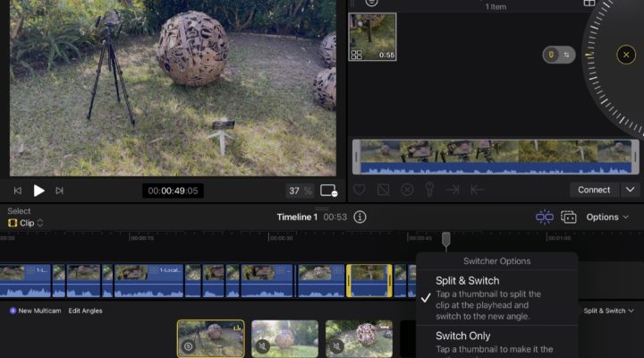The image size is (644, 358).
Task: Mark browser clip as favorite
Action: 360,190
